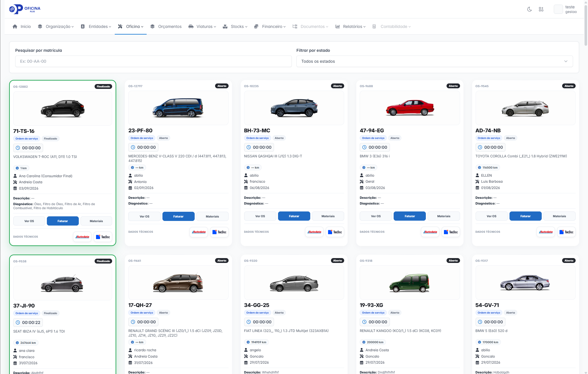Click Faturar for AD-74-NB
Screen dimensions: 588x374
coord(526,216)
